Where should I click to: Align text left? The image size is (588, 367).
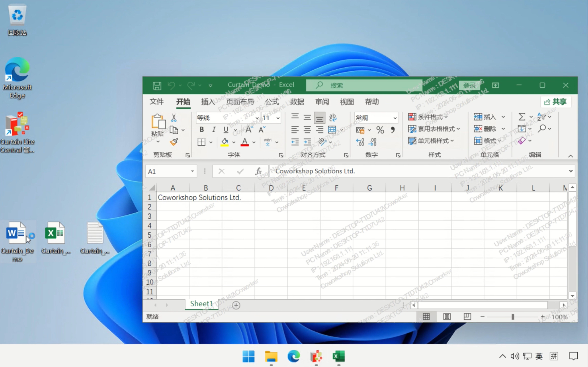[x=295, y=130]
